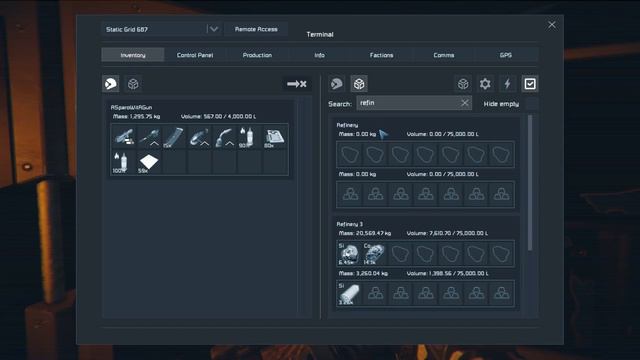Image resolution: width=640 pixels, height=360 pixels.
Task: Filter right panel by energy lightning icon
Action: tap(507, 84)
